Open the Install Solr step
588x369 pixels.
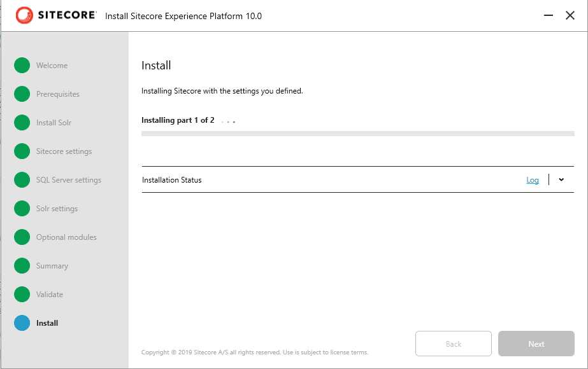(x=54, y=123)
